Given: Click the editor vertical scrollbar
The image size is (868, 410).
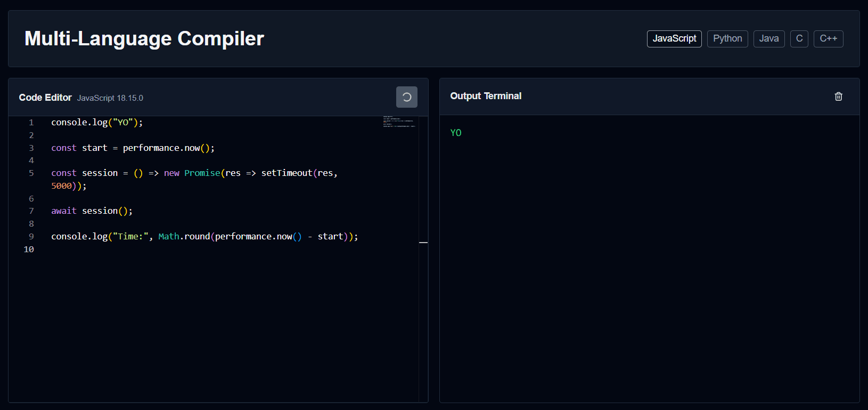Looking at the screenshot, I should (423, 259).
